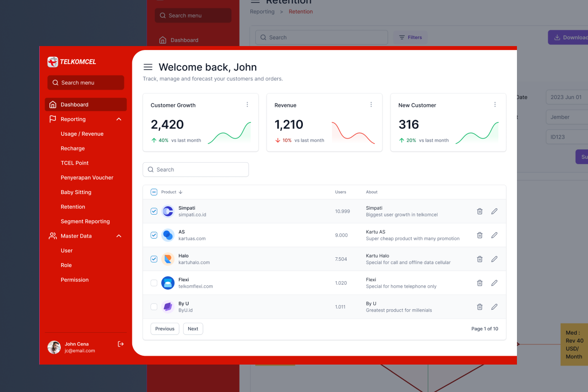Sort by Product column arrow
The width and height of the screenshot is (588, 392).
point(181,192)
